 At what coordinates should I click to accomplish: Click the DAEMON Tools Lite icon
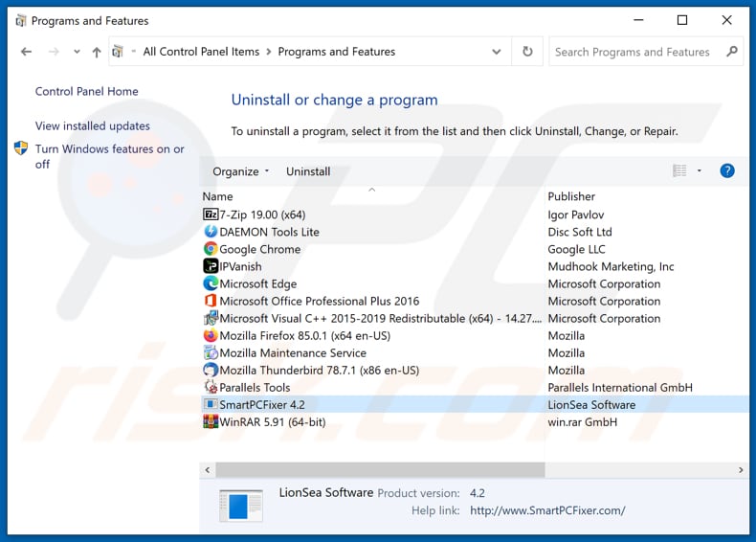click(x=211, y=232)
